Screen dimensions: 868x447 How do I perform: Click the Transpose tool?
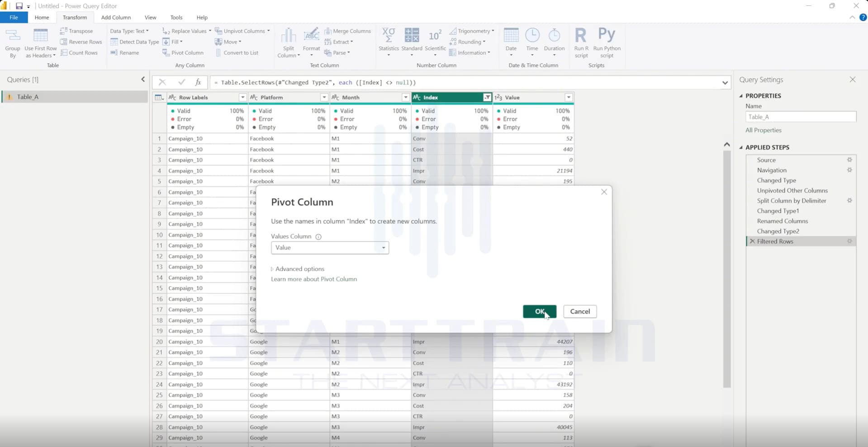[76, 31]
